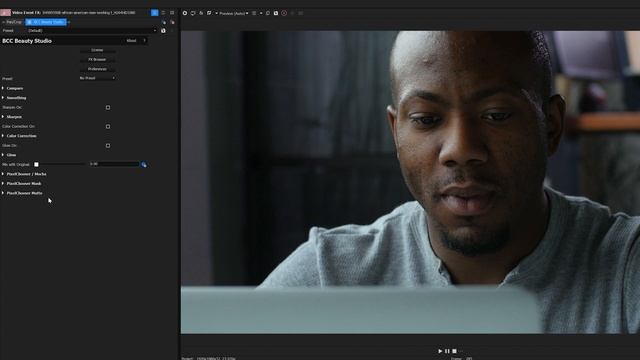Toggle the Glow On checkbox
640x360 pixels.
(108, 145)
